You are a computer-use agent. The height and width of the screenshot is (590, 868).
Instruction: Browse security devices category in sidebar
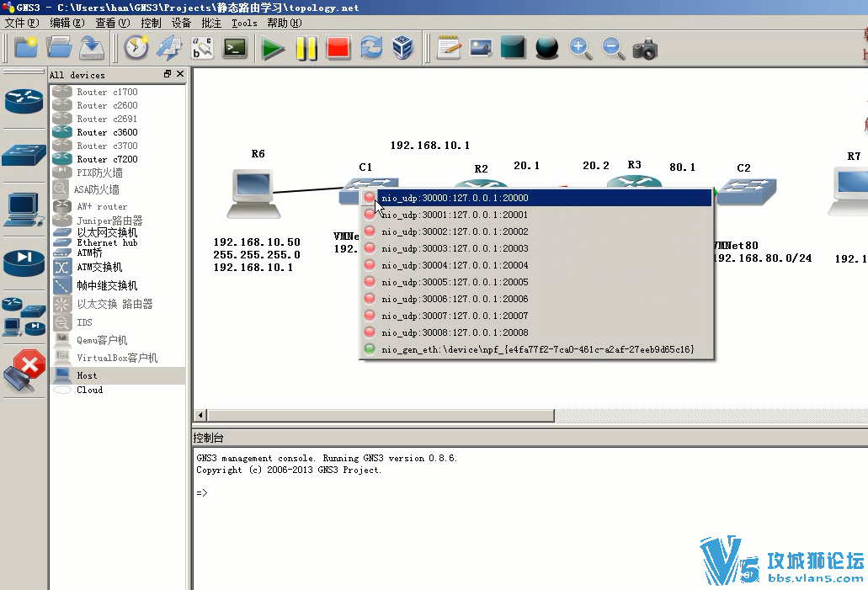pos(24,263)
